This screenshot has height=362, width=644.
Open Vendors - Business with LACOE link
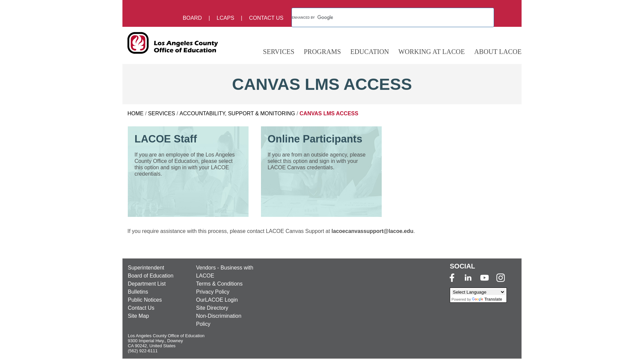click(224, 271)
